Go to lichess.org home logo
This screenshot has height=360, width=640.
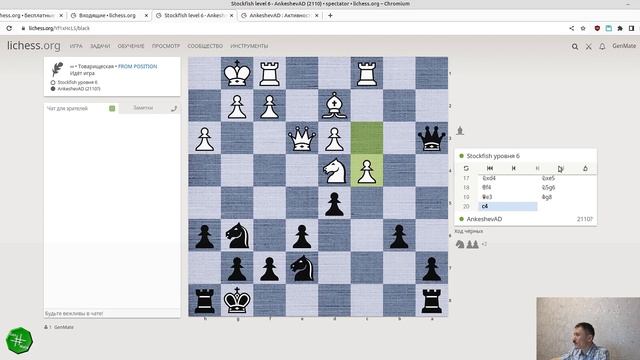33,45
